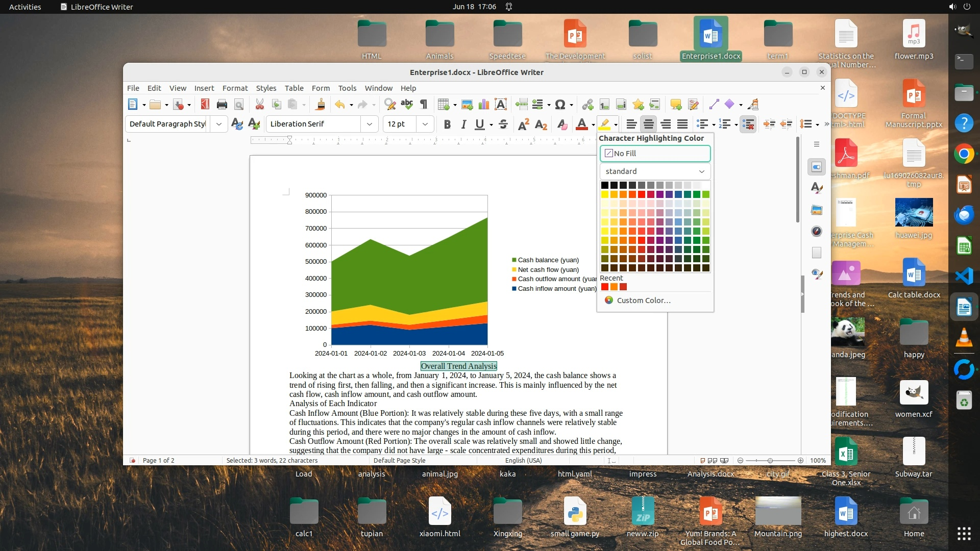Open the Liberation Serif font name dropdown

coord(369,124)
